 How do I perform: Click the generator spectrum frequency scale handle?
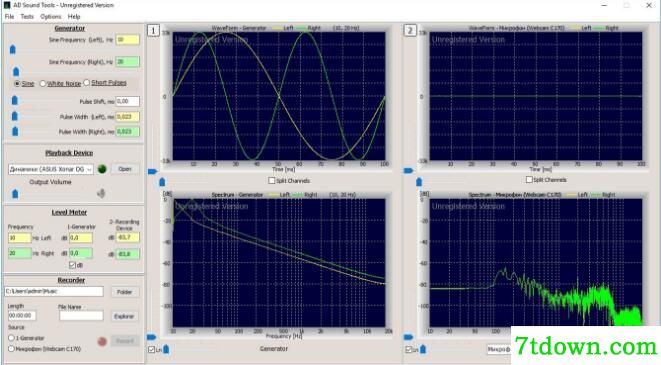point(166,349)
